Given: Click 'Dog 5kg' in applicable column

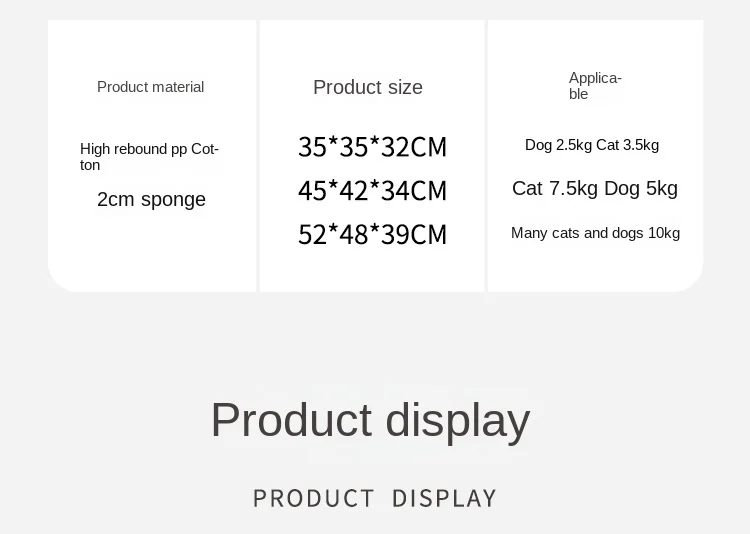Looking at the screenshot, I should coord(641,189).
